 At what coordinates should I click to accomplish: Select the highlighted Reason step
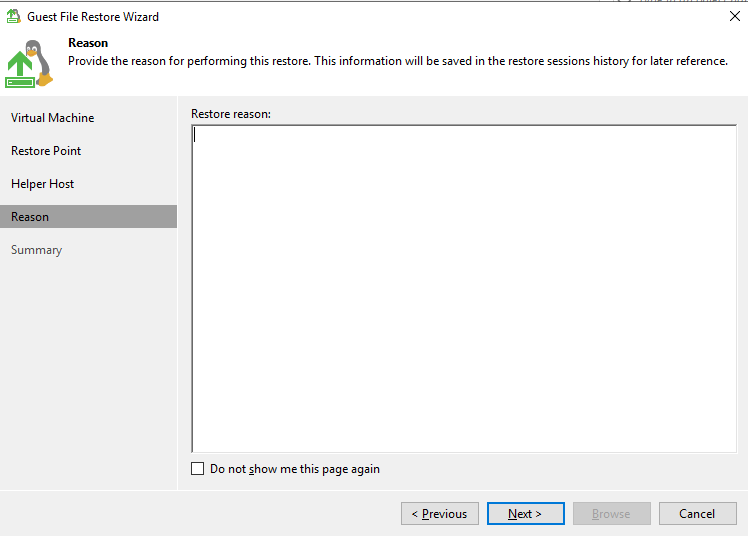[x=30, y=217]
